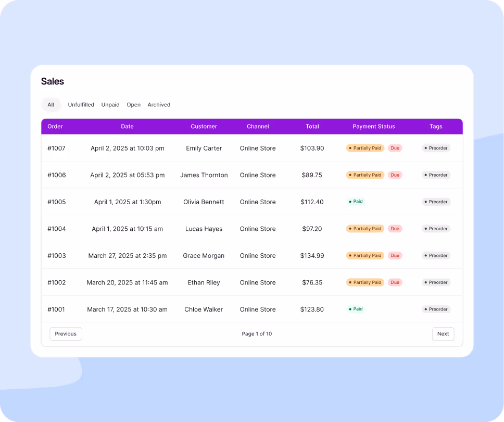
Task: Open order #1006
Action: click(x=57, y=175)
